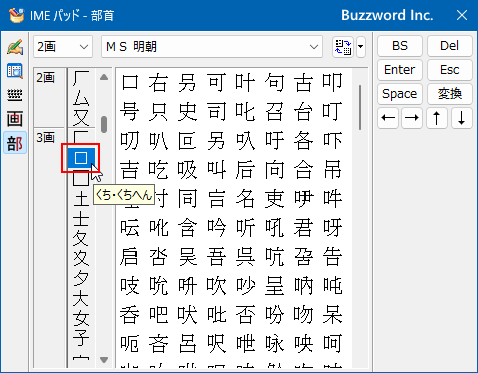Select the 士 radical
Image resolution: width=478 pixels, height=373 pixels.
tap(81, 219)
